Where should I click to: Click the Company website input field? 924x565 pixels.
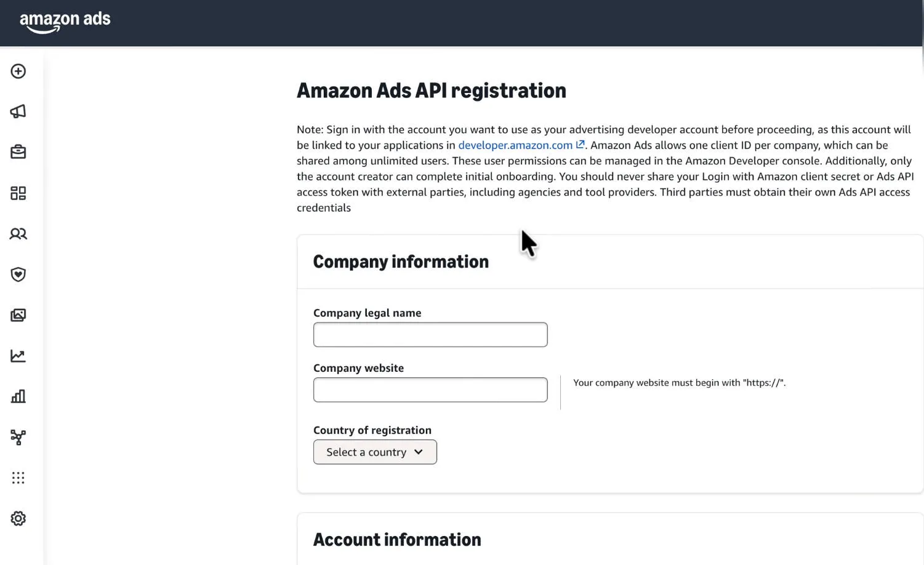[x=430, y=390]
